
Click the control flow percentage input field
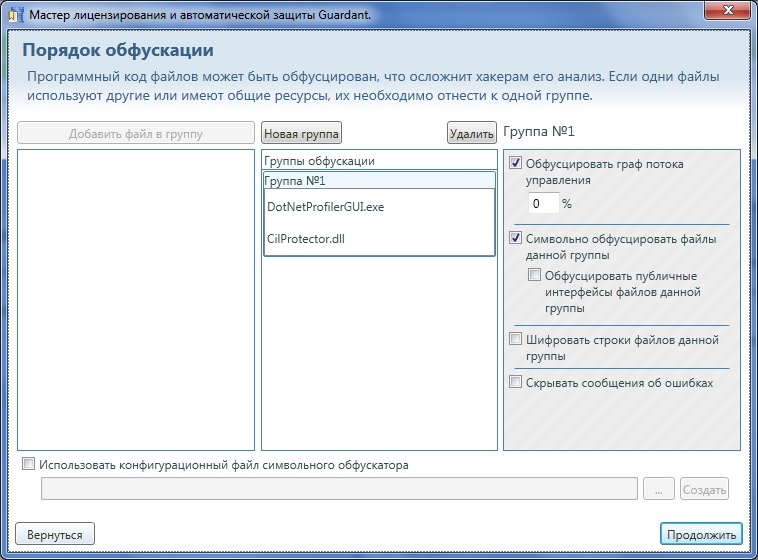click(542, 203)
